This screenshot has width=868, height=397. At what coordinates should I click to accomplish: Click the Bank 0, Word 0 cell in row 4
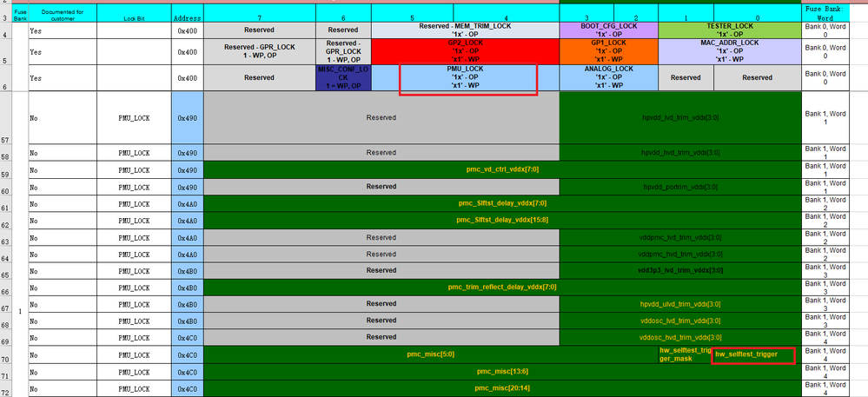[825, 30]
